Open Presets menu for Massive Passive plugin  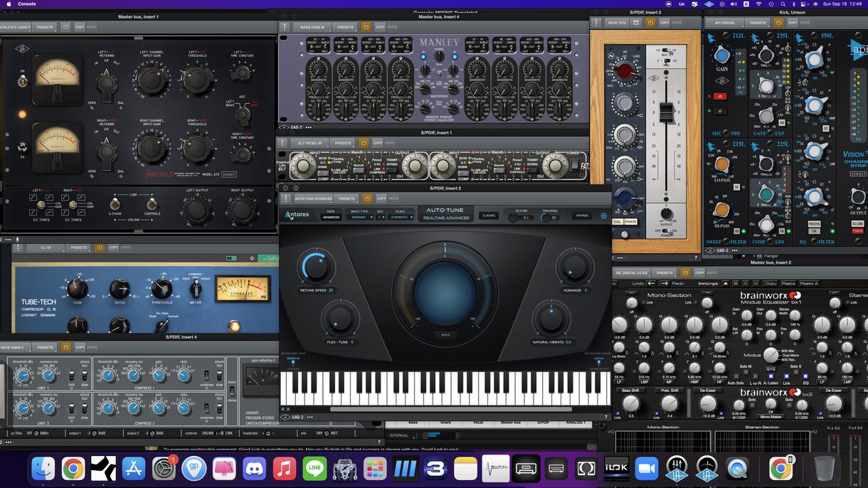coord(346,27)
